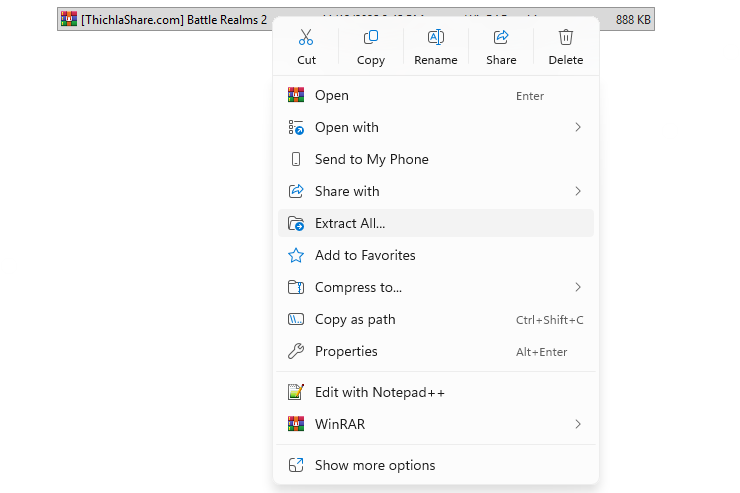740x493 pixels.
Task: Select Copy as path menu entry
Action: (x=355, y=319)
